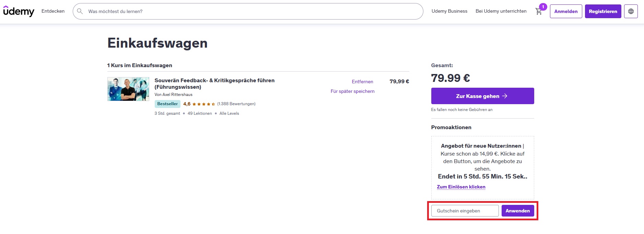Click Zur Kasse gehen button

(482, 96)
